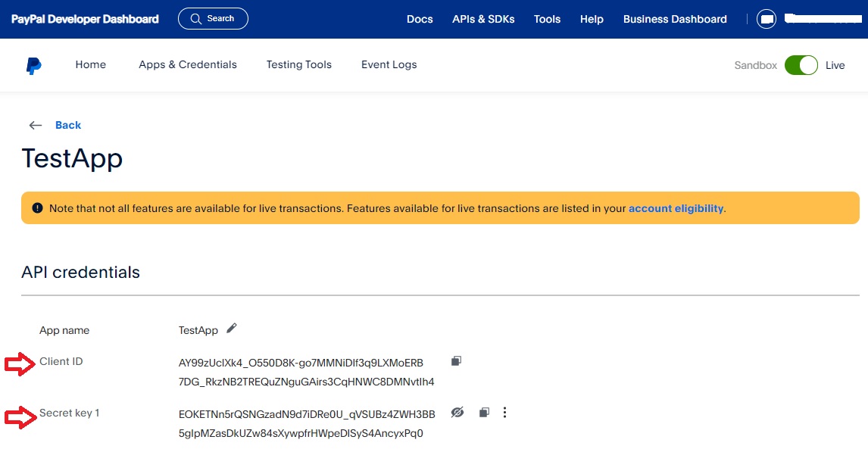Click the TestApp page heading

click(x=72, y=158)
